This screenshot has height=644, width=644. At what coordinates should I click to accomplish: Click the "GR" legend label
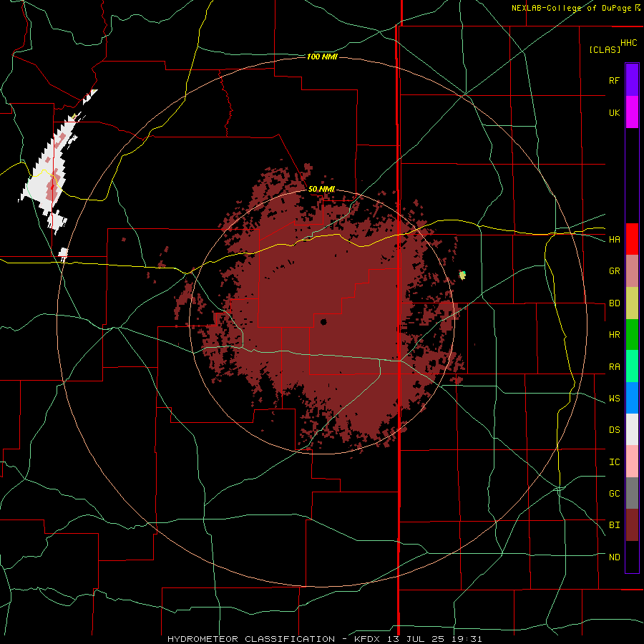point(615,271)
